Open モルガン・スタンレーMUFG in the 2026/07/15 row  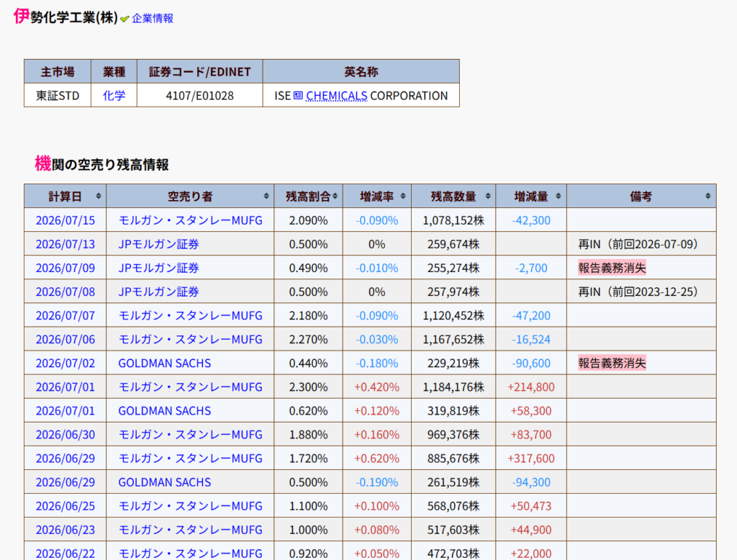[190, 220]
